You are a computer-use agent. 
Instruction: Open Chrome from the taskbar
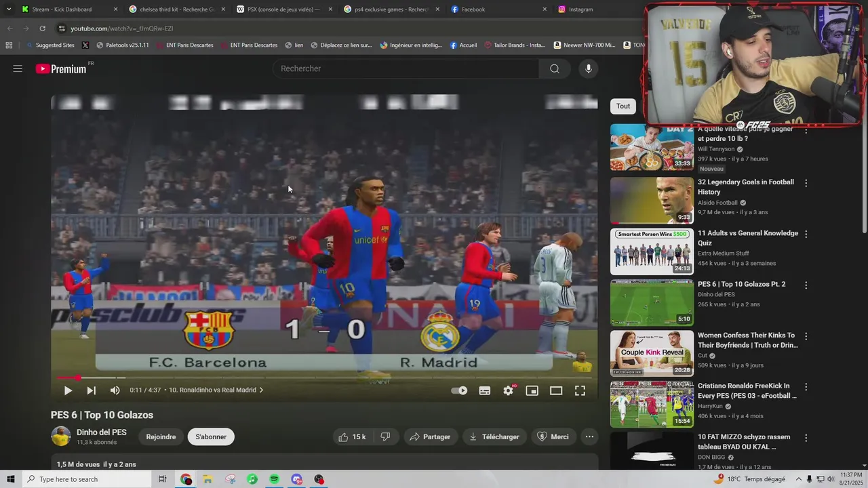(x=186, y=479)
